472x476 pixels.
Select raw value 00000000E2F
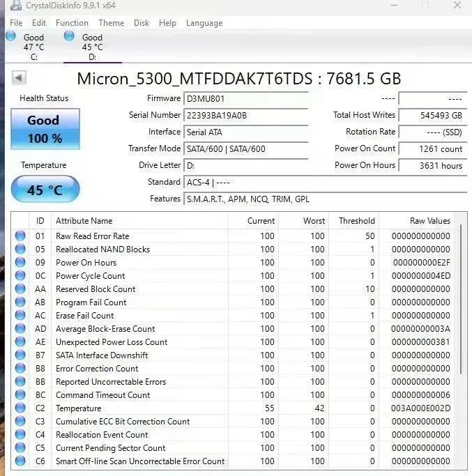(x=422, y=263)
